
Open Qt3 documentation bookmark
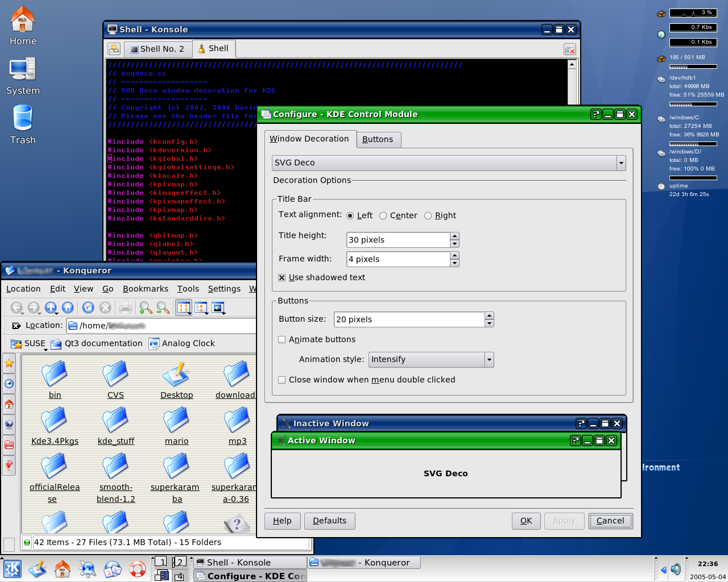pos(97,344)
